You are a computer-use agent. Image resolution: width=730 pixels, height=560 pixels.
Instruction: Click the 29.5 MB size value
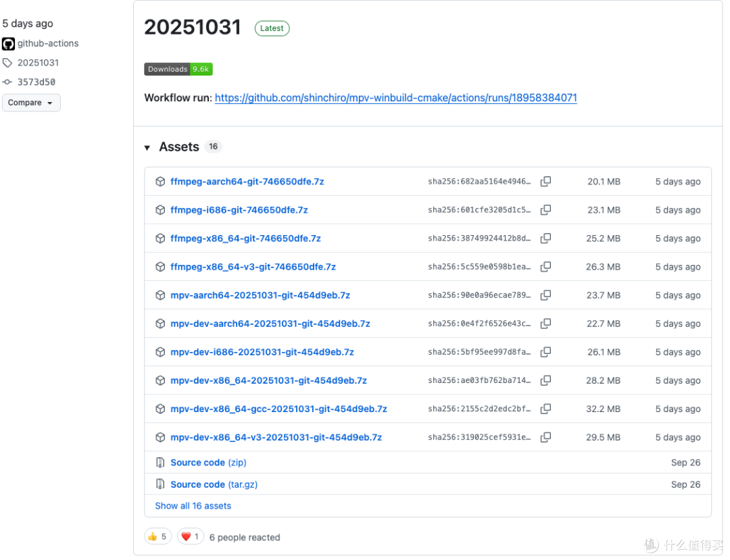pos(604,437)
